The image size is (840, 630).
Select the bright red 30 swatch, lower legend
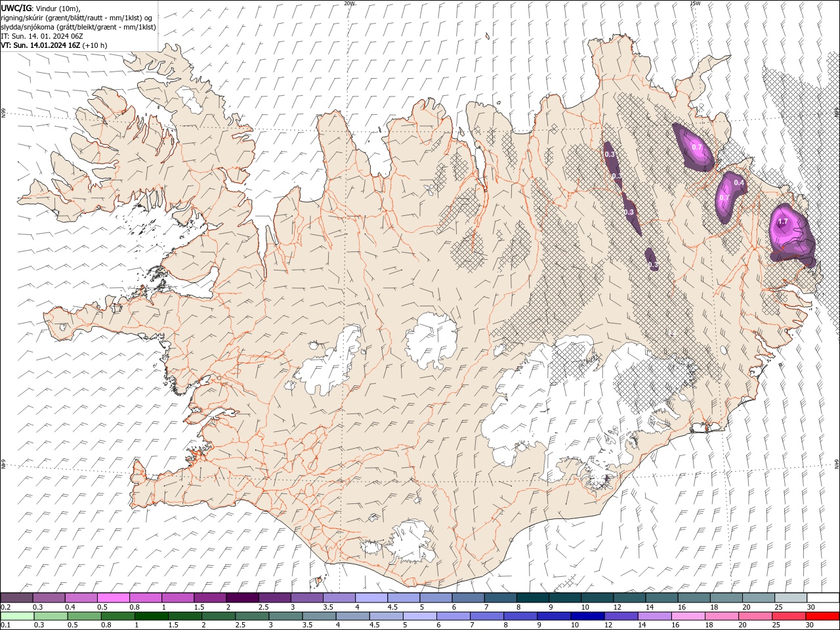click(x=822, y=616)
